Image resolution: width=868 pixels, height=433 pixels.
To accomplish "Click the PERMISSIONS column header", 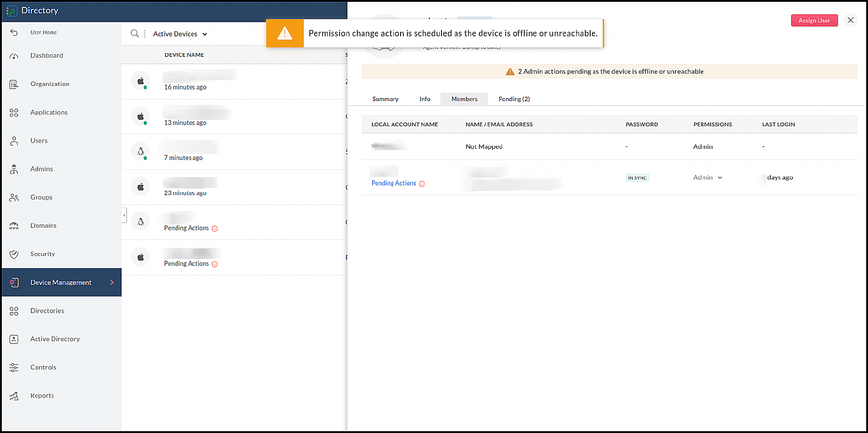I will coord(712,124).
